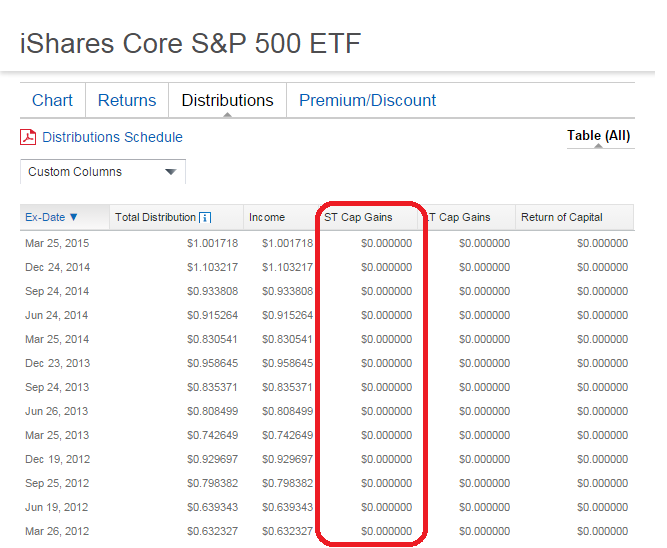Click ST Cap Gains value for Mar 26, 2012
Viewport: 667px width, 548px height.
387,531
